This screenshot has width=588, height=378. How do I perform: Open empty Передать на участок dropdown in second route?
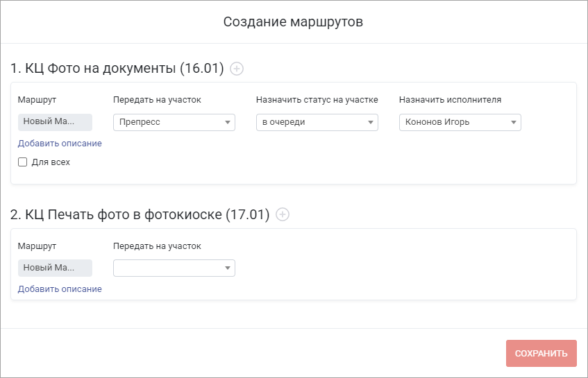174,268
